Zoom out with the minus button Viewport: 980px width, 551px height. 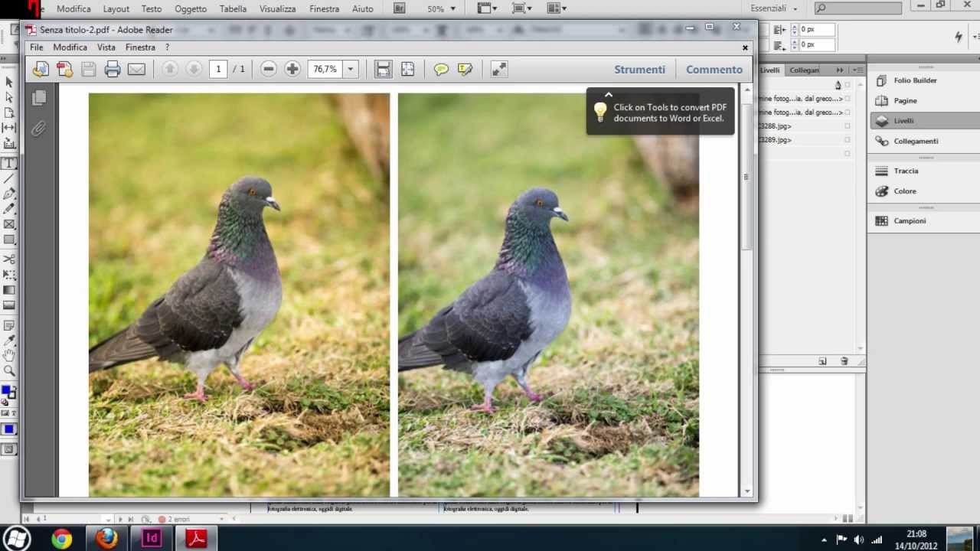268,69
